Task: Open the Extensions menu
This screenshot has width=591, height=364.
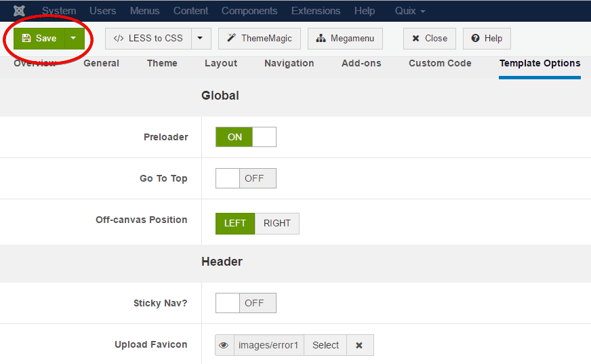Action: point(315,11)
